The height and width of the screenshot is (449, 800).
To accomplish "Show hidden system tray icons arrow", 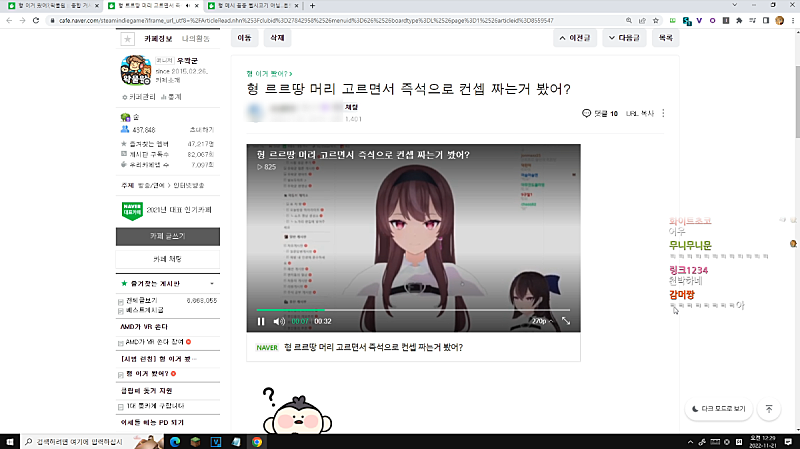I will 690,442.
